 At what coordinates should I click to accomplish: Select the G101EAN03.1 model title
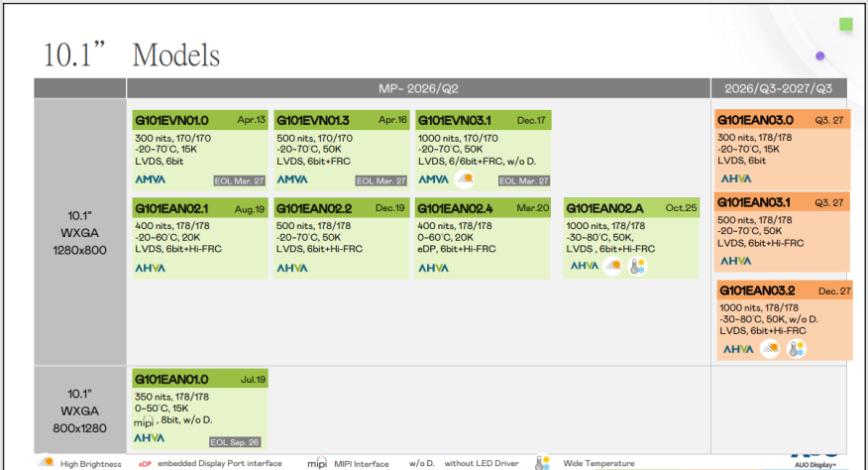pyautogui.click(x=753, y=202)
